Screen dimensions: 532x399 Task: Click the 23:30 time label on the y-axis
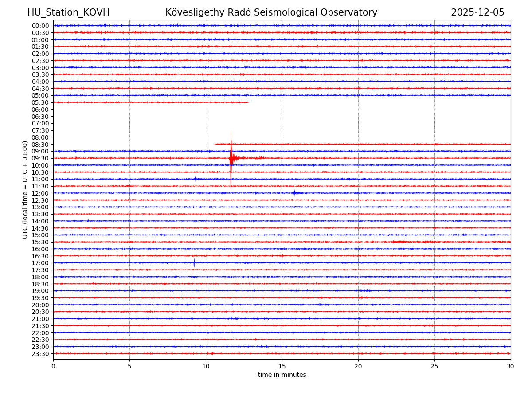point(40,354)
